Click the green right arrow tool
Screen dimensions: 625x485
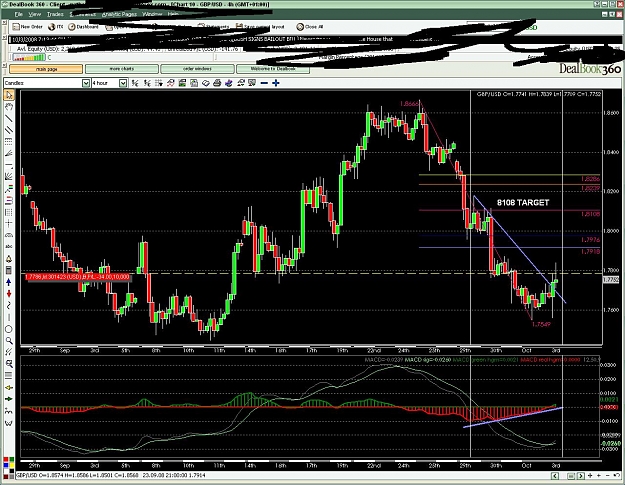9,399
